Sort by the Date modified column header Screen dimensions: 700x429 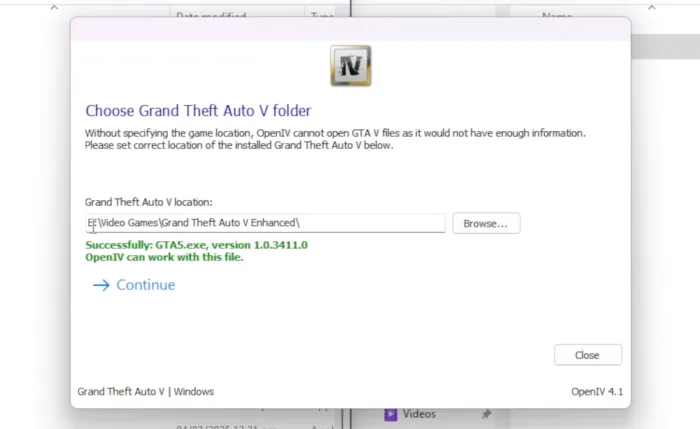(x=210, y=16)
